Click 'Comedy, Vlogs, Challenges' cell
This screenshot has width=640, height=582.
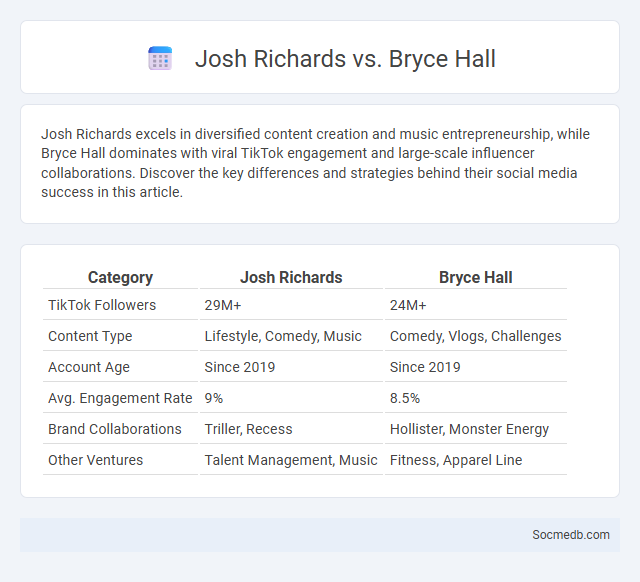(476, 336)
